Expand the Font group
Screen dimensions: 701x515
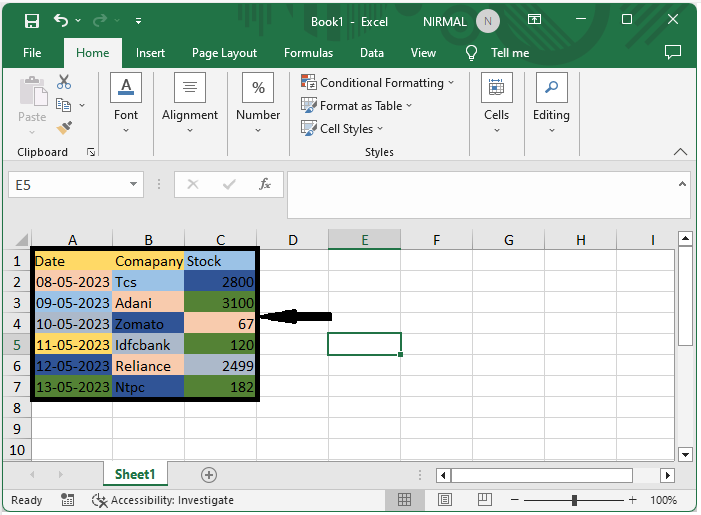click(x=126, y=103)
